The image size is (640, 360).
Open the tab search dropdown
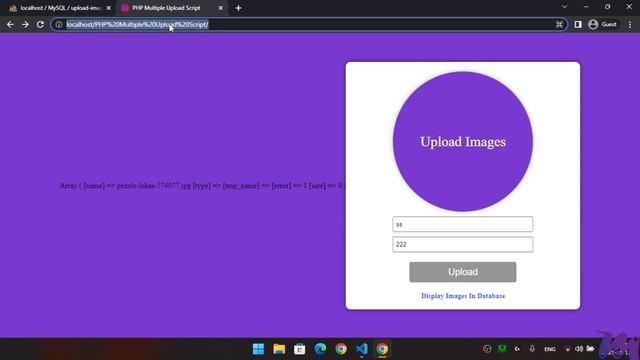(x=564, y=7)
